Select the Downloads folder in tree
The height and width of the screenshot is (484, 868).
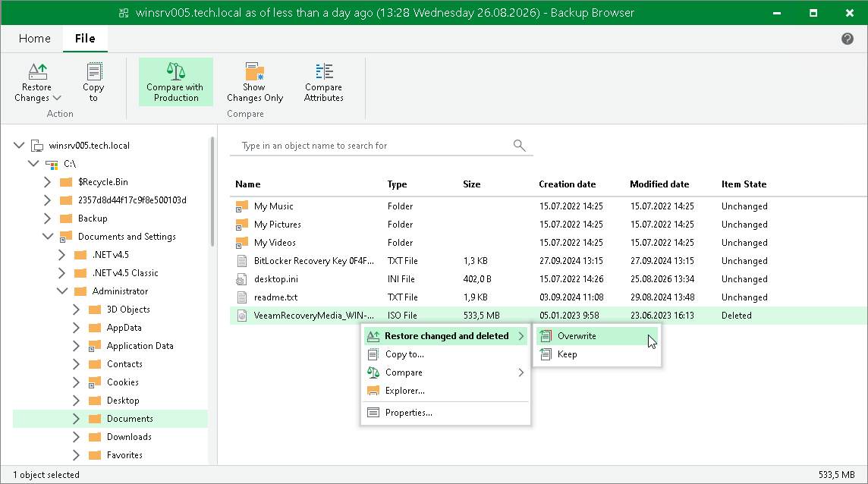point(129,438)
